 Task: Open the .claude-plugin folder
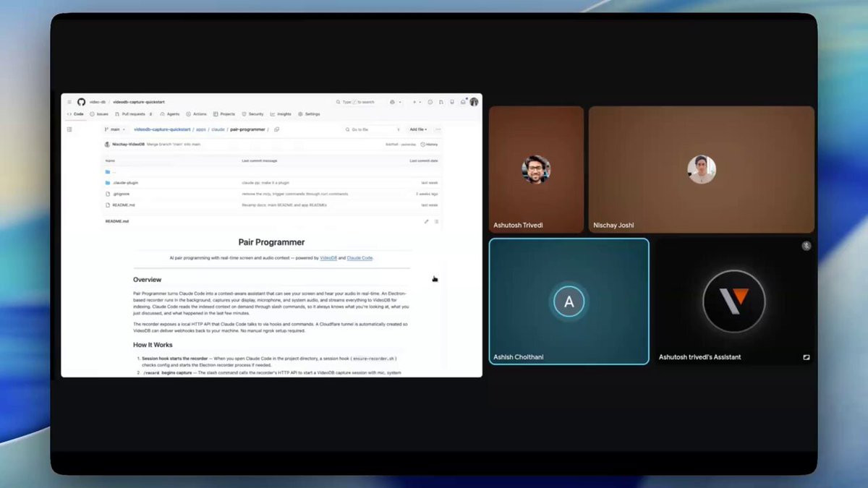[x=125, y=183]
